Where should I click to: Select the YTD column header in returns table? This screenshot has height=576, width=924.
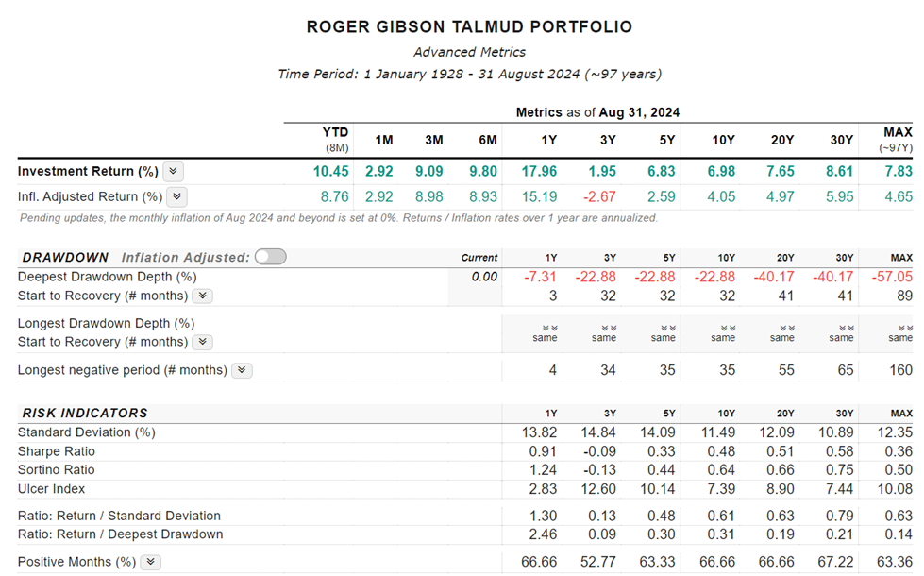tap(336, 133)
